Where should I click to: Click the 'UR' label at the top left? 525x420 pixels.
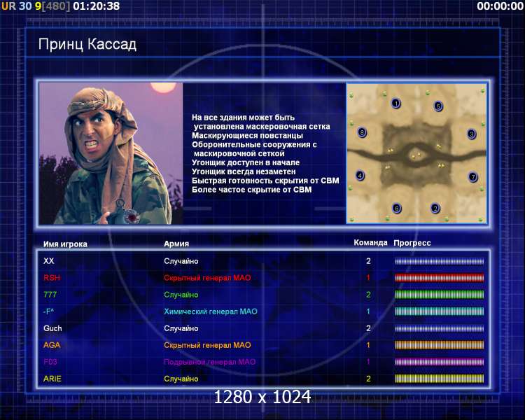[x=8, y=6]
